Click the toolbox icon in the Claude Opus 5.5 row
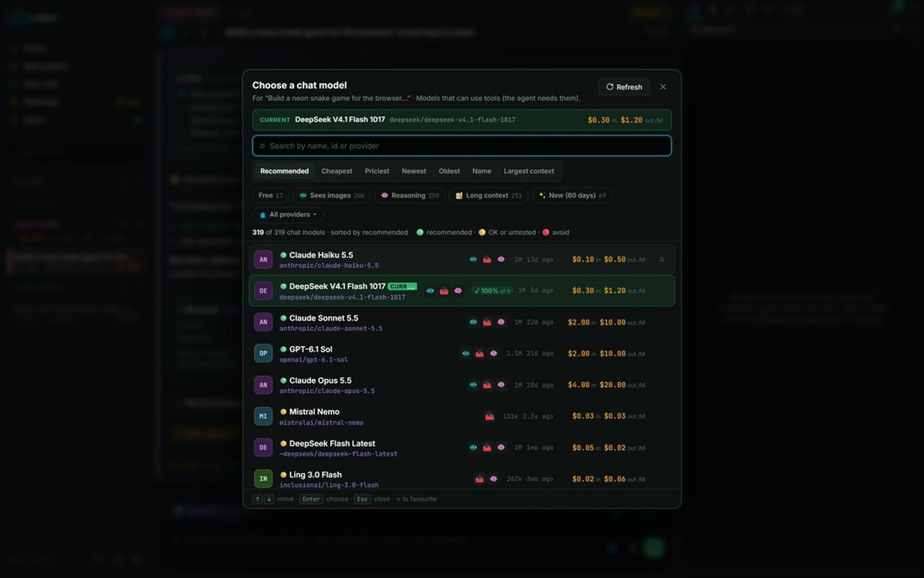The height and width of the screenshot is (578, 924). [x=487, y=385]
